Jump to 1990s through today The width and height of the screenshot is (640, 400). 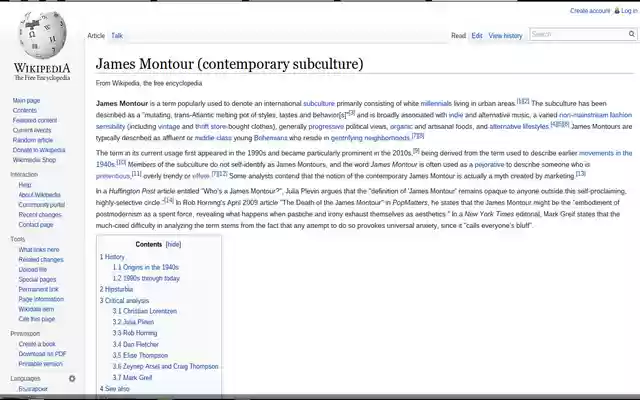[146, 278]
